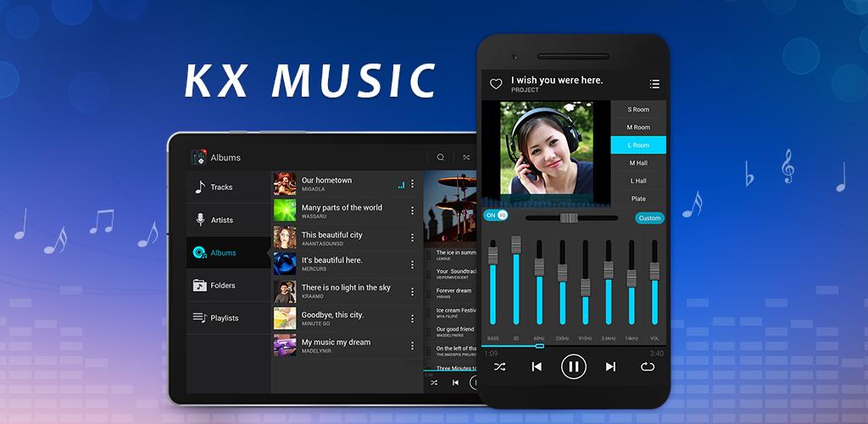Open more options for Many parts of the world
The width and height of the screenshot is (868, 424).
point(413,211)
